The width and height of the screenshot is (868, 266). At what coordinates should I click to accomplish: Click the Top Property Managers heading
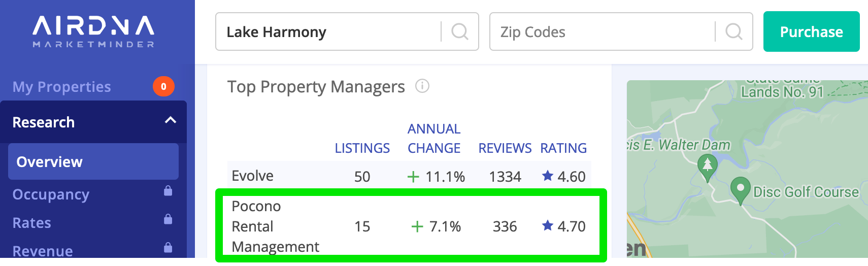click(316, 87)
